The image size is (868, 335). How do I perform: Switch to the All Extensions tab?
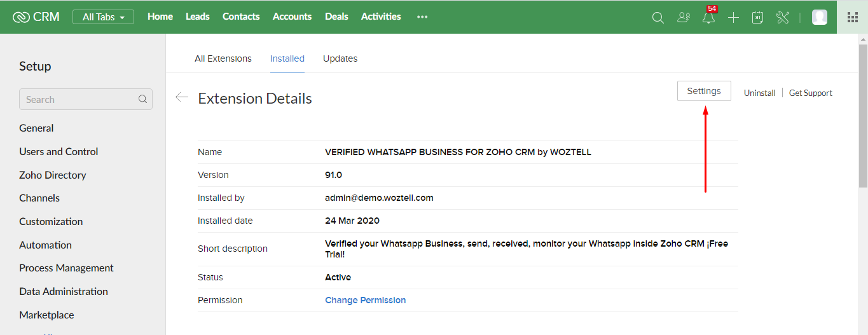[223, 58]
